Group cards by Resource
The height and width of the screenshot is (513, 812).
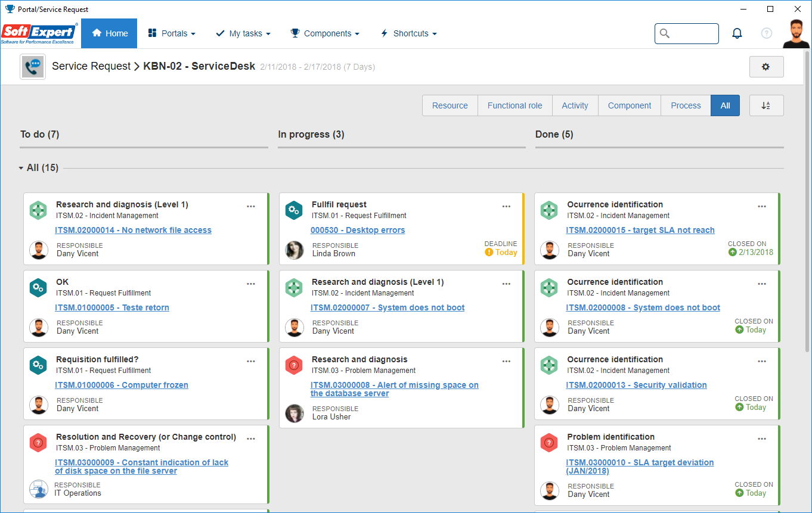pos(450,105)
